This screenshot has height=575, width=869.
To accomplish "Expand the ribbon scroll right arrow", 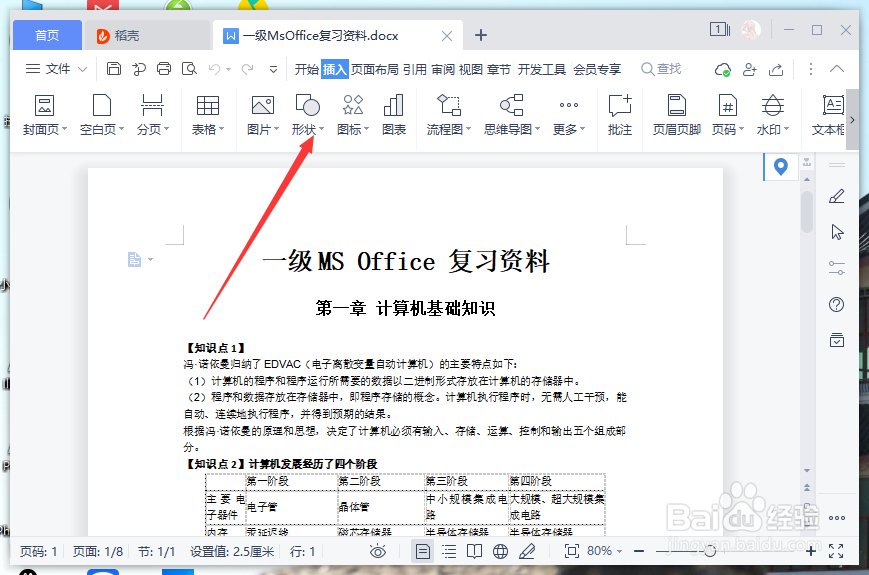I will click(852, 120).
